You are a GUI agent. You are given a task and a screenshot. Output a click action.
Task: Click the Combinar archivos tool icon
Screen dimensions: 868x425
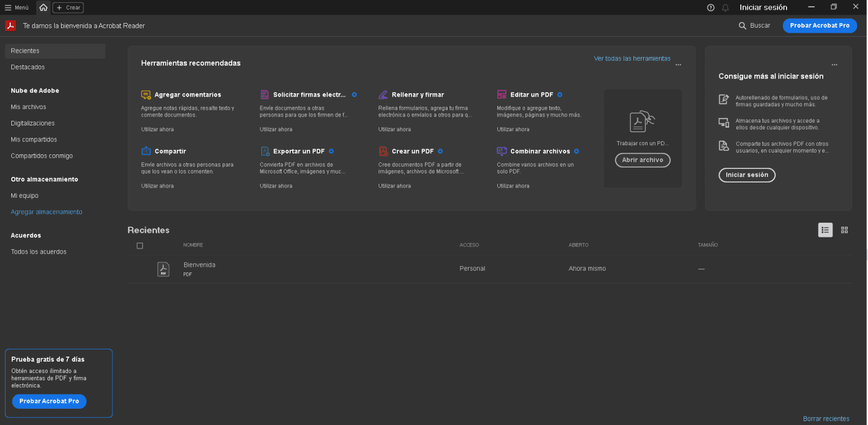[502, 151]
